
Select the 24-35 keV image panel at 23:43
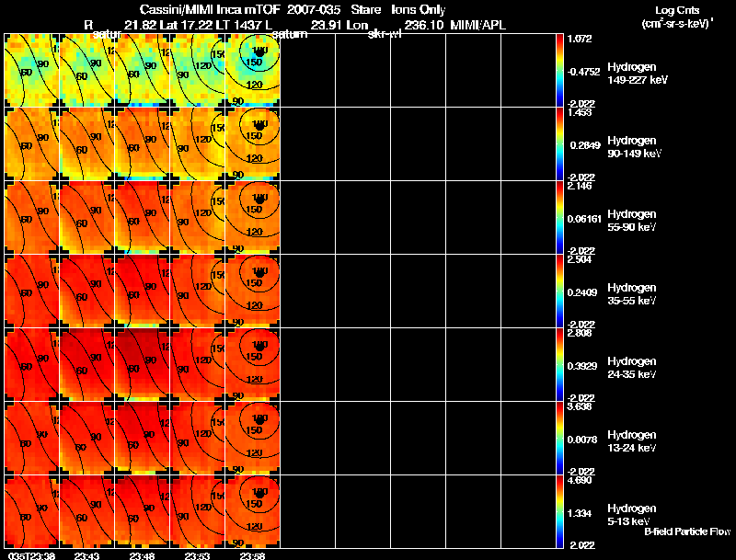[87, 364]
